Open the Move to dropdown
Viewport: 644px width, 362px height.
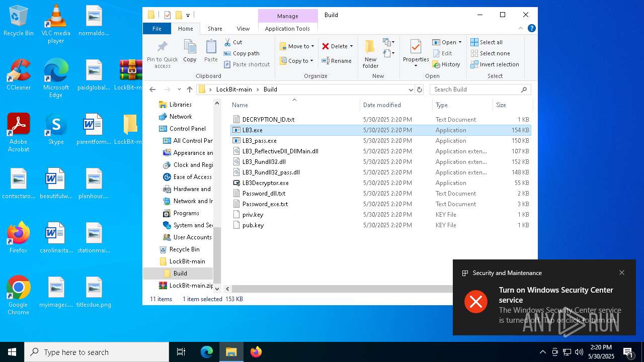tap(297, 46)
